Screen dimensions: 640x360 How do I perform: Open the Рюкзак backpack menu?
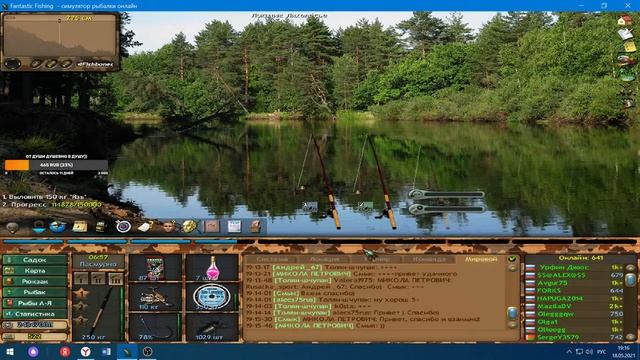35,282
